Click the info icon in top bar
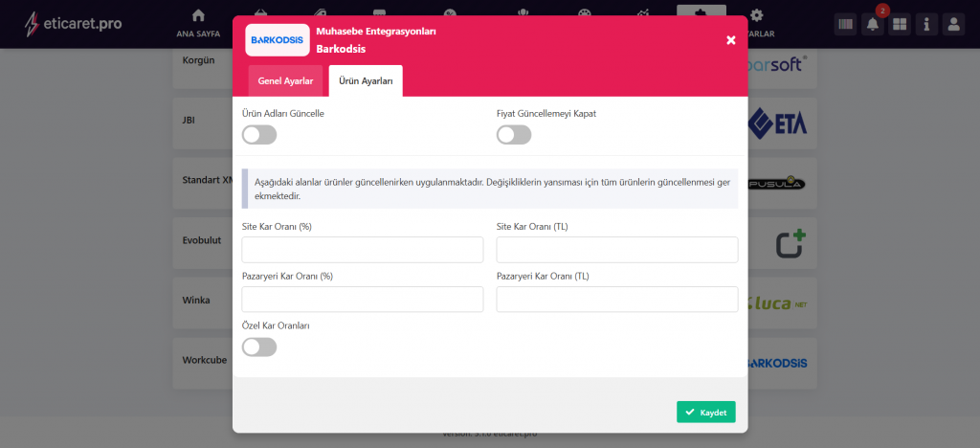 tap(925, 25)
